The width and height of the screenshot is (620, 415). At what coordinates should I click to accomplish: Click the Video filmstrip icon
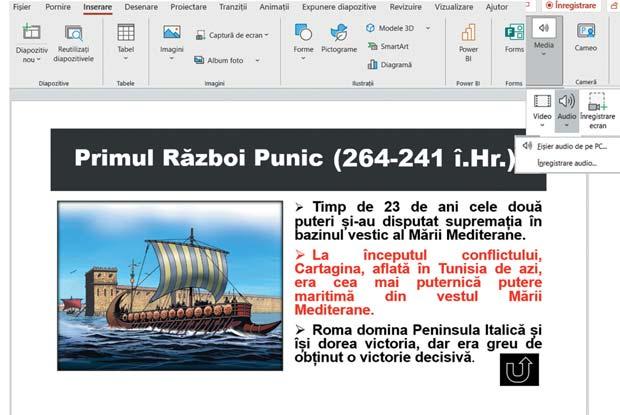point(542,101)
